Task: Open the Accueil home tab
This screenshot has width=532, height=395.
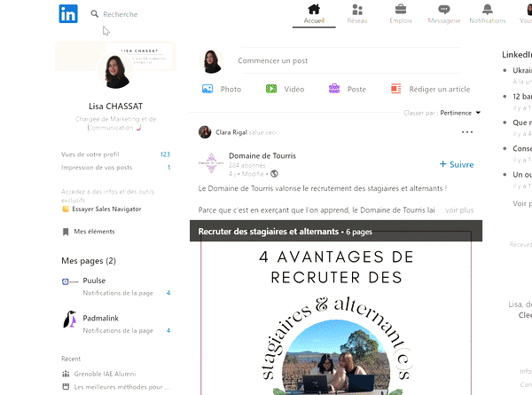Action: [x=314, y=14]
